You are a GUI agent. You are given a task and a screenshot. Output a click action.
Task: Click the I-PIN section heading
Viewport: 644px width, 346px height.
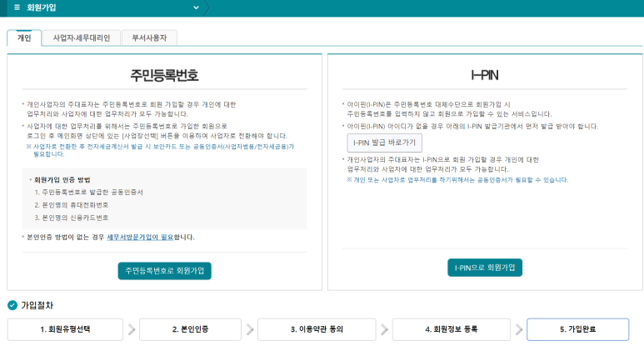tap(485, 75)
